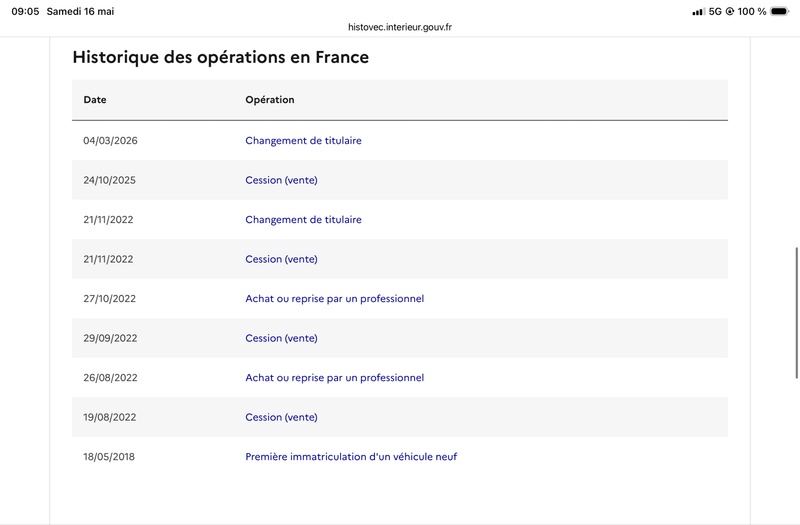This screenshot has width=800, height=525.
Task: Open the 27/10/2022 Achat ou reprise link
Action: [x=334, y=298]
